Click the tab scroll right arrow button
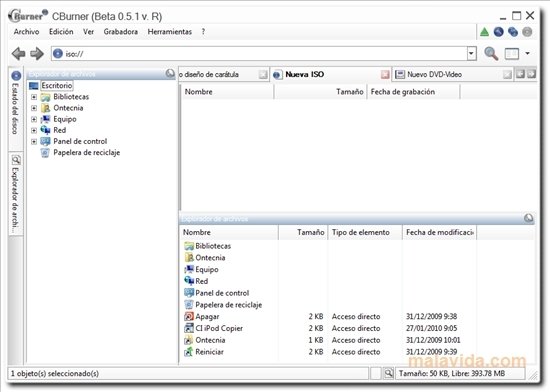 click(x=531, y=74)
